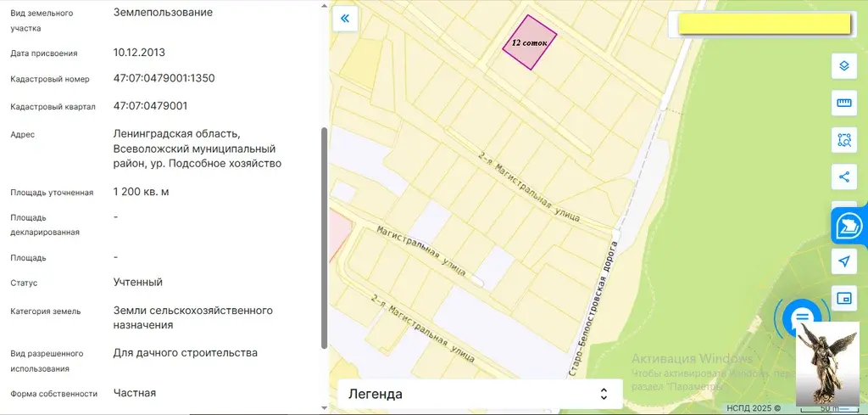Screen dimensions: 868x415
Task: Click the Легенда up-down arrows
Action: point(604,394)
